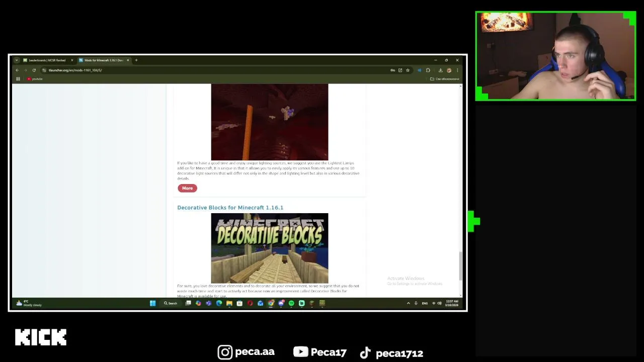Open the tab audio indicator control
644x362 pixels.
click(x=420, y=70)
